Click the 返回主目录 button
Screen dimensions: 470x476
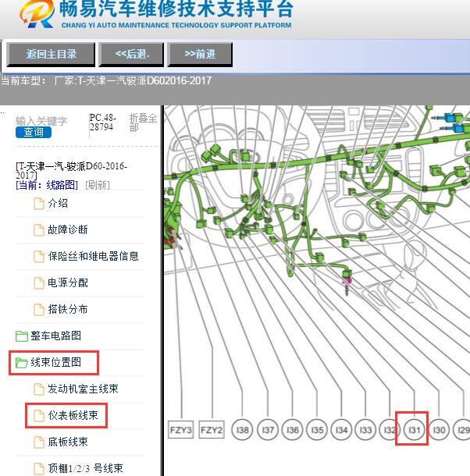(x=51, y=55)
